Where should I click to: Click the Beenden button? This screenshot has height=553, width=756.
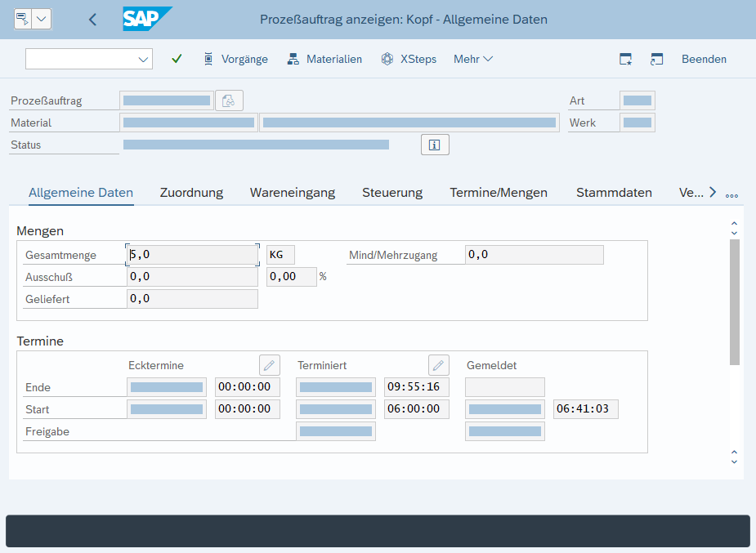coord(704,59)
